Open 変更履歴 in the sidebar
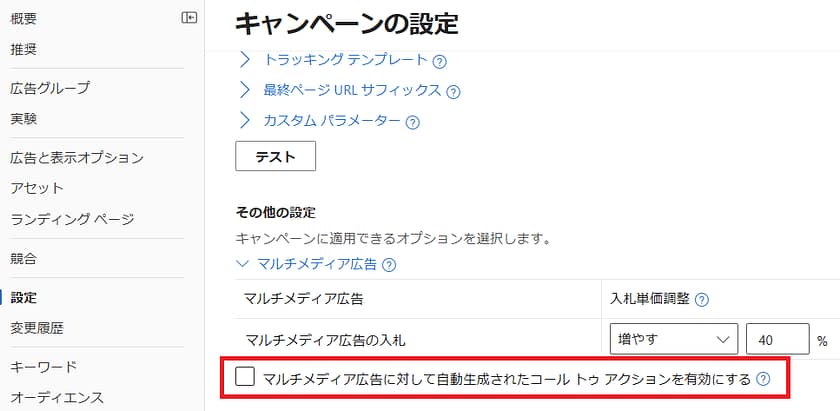This screenshot has height=411, width=840. click(x=37, y=328)
